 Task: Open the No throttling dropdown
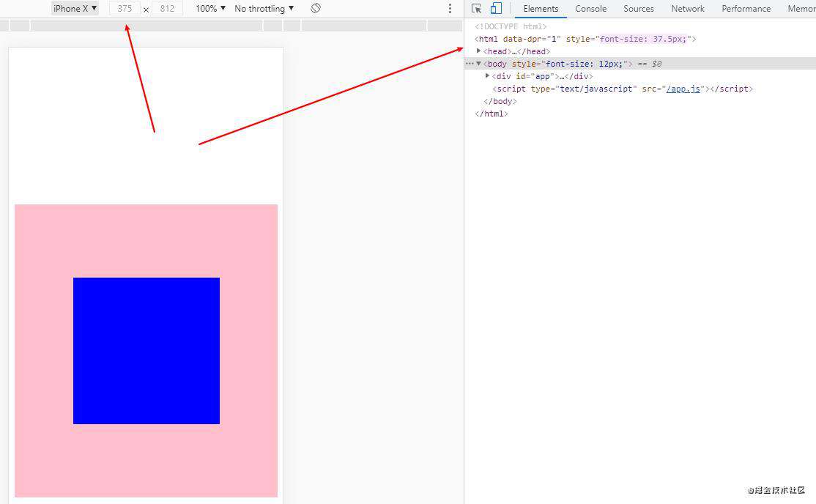point(264,8)
